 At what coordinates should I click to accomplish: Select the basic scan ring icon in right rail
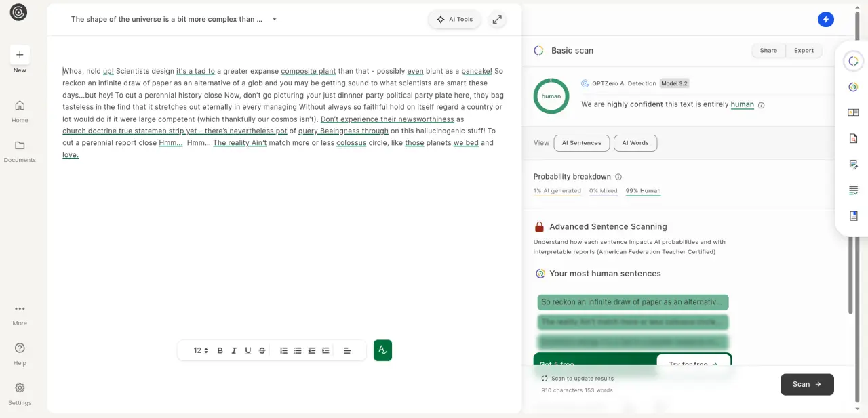853,62
